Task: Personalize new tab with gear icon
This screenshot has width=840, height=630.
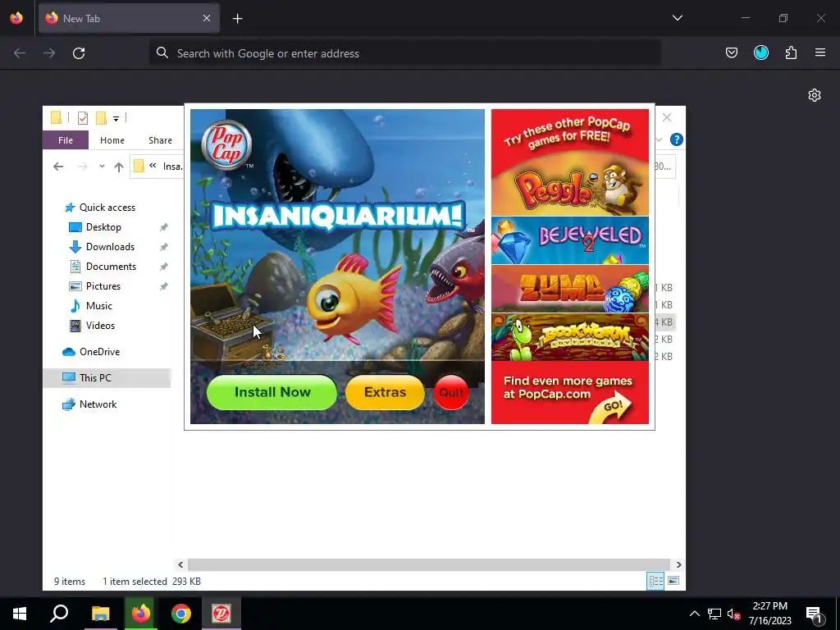Action: click(815, 95)
